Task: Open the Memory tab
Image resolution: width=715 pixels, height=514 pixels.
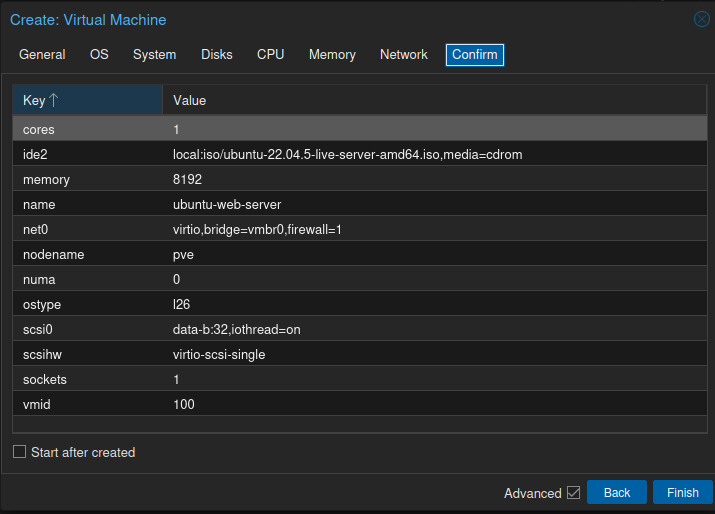Action: [x=332, y=55]
